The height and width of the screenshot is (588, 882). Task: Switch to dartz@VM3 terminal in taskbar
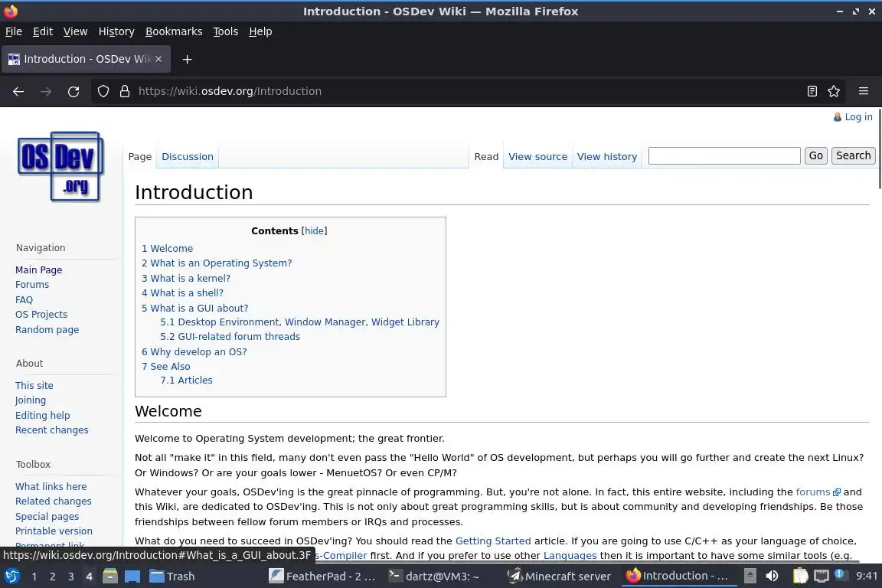pyautogui.click(x=434, y=577)
